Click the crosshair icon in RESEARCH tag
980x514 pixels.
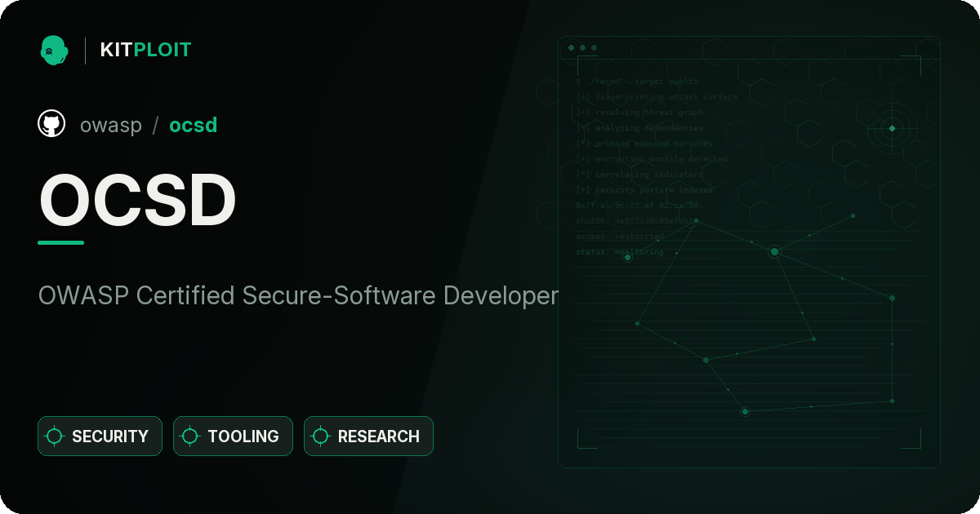click(x=321, y=436)
